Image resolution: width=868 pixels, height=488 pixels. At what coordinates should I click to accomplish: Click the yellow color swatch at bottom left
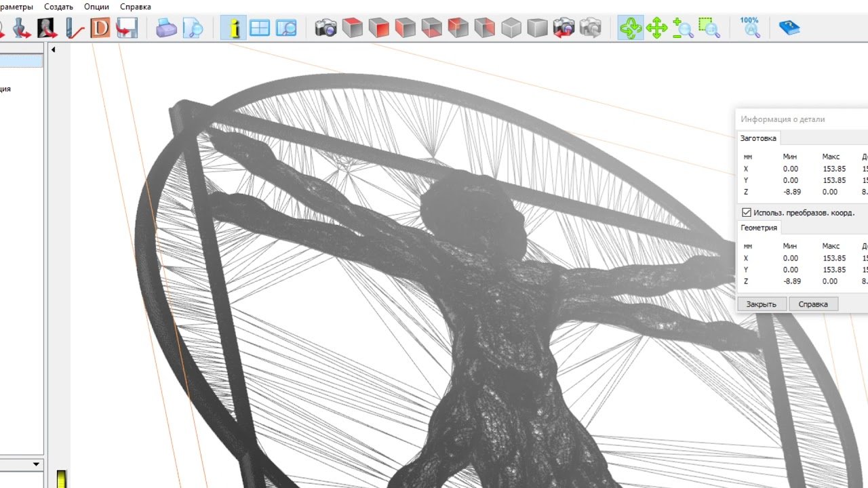point(62,479)
